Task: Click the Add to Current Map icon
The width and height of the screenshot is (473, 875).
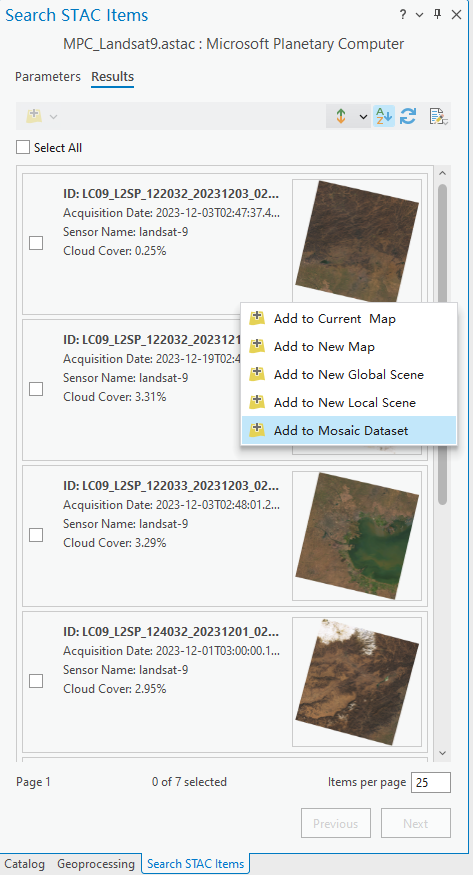Action: click(x=257, y=318)
